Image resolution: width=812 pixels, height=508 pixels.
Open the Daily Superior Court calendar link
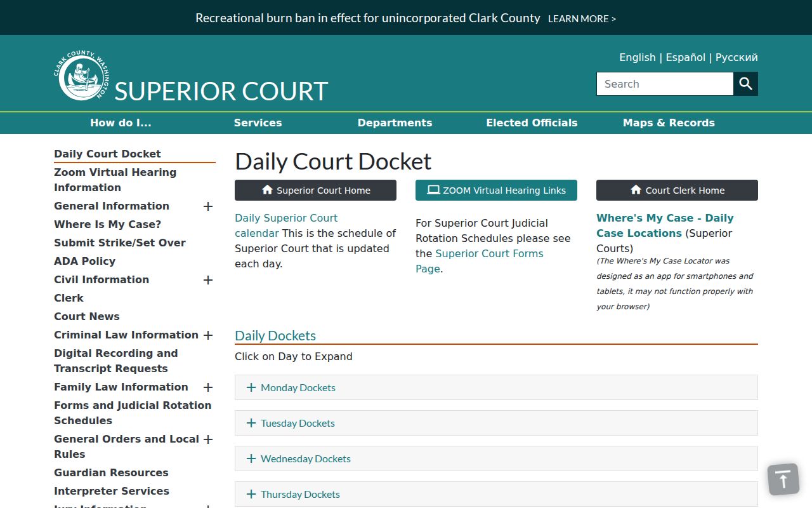286,225
